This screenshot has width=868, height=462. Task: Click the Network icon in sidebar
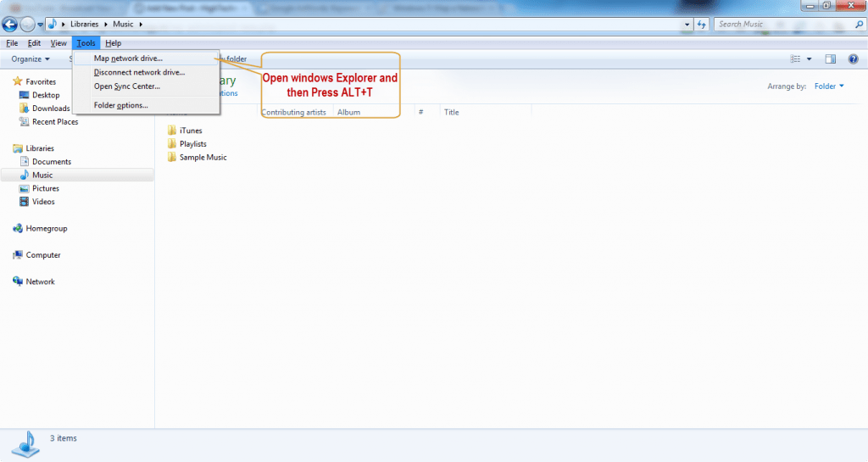pyautogui.click(x=17, y=281)
